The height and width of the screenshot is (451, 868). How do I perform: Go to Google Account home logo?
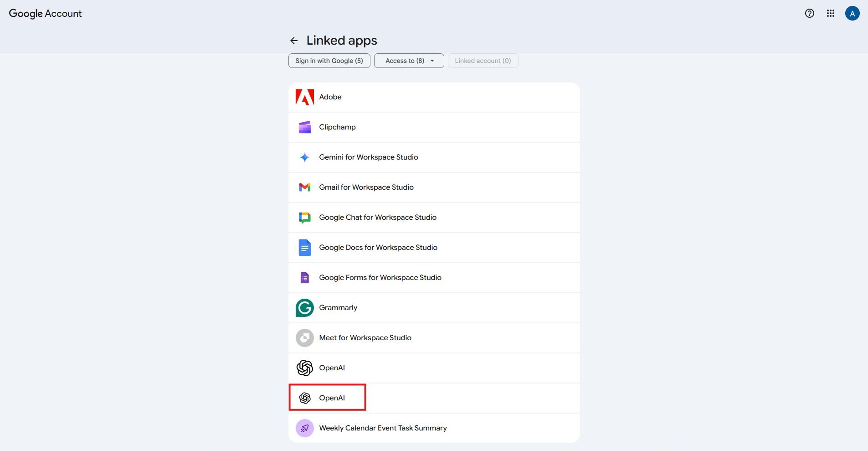tap(45, 14)
